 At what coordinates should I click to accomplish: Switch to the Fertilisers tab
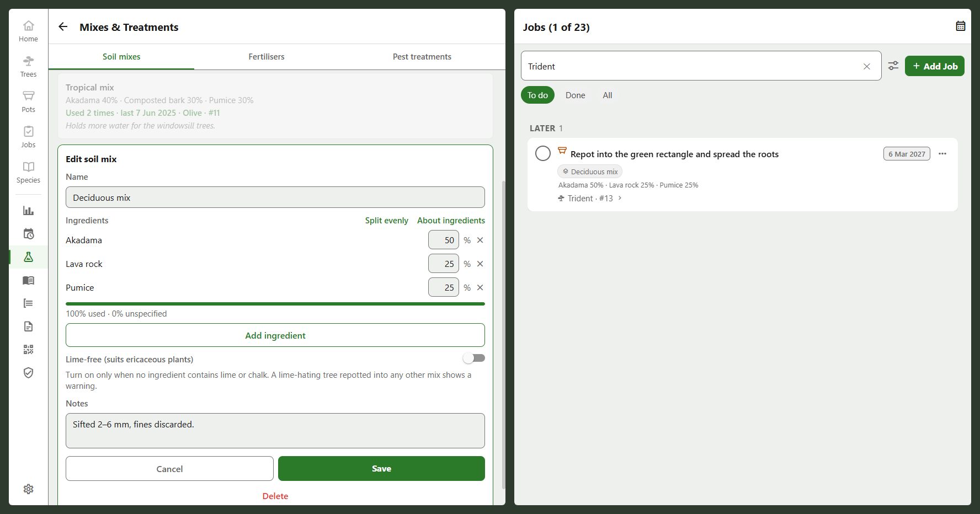(x=267, y=57)
